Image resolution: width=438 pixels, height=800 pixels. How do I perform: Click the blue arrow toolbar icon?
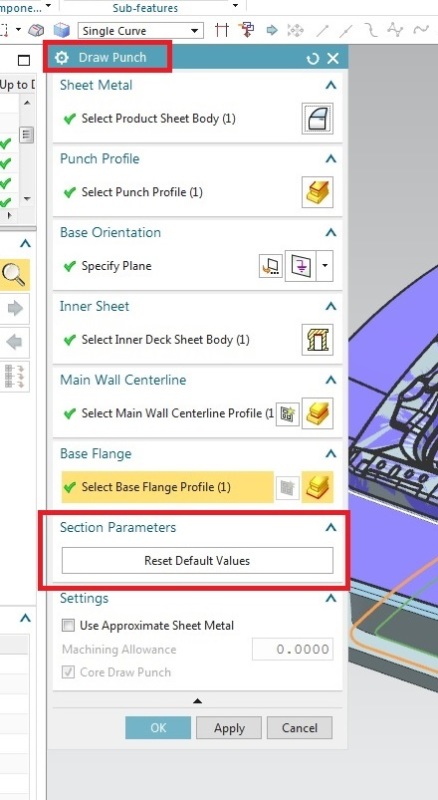(x=272, y=30)
